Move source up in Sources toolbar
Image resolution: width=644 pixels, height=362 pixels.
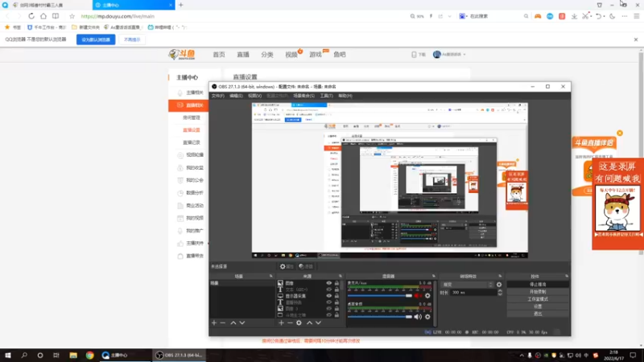coord(309,323)
